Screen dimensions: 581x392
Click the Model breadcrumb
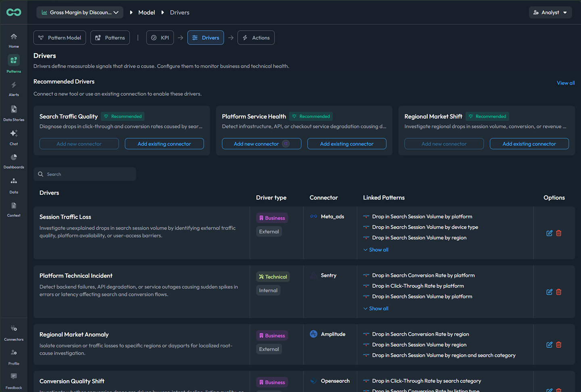[x=146, y=13]
